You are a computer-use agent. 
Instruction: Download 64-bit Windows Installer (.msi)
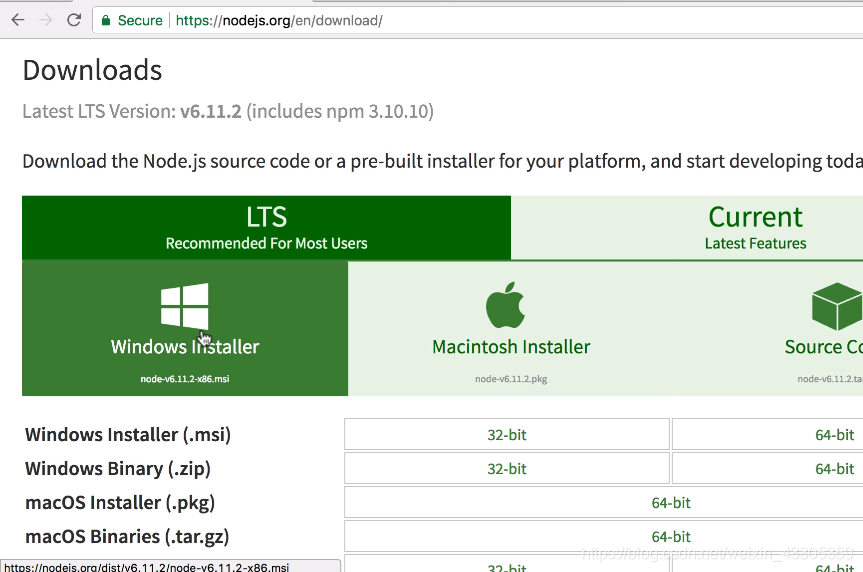point(768,434)
